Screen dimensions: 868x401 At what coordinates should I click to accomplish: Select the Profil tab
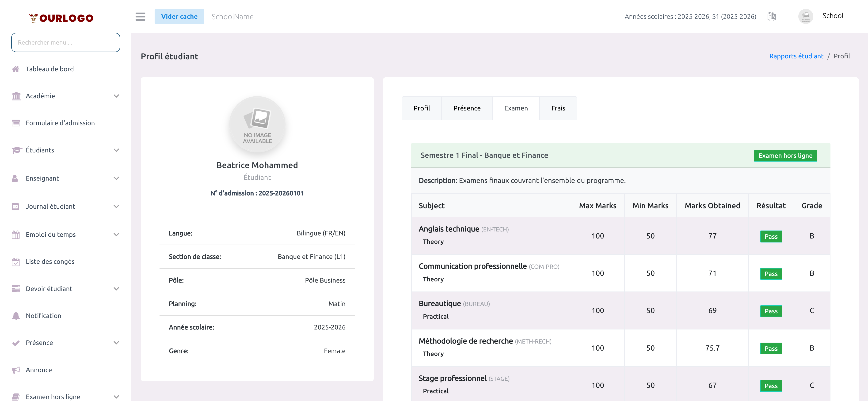422,108
